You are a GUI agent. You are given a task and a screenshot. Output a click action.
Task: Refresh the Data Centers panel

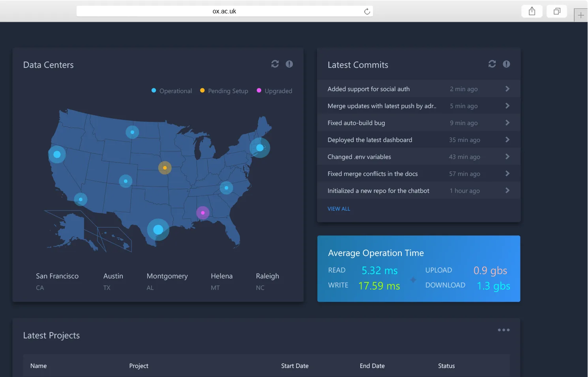(275, 64)
